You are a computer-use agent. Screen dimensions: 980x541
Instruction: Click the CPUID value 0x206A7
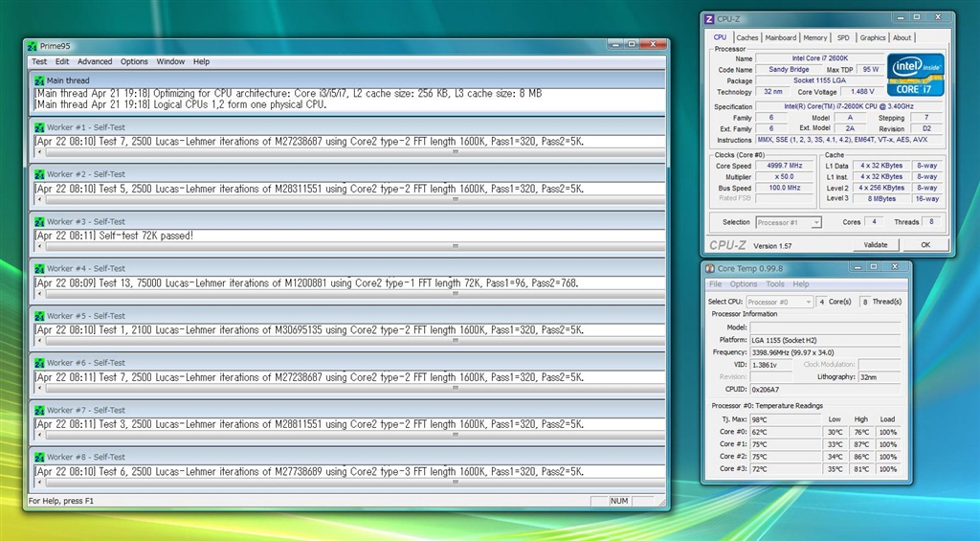[825, 390]
